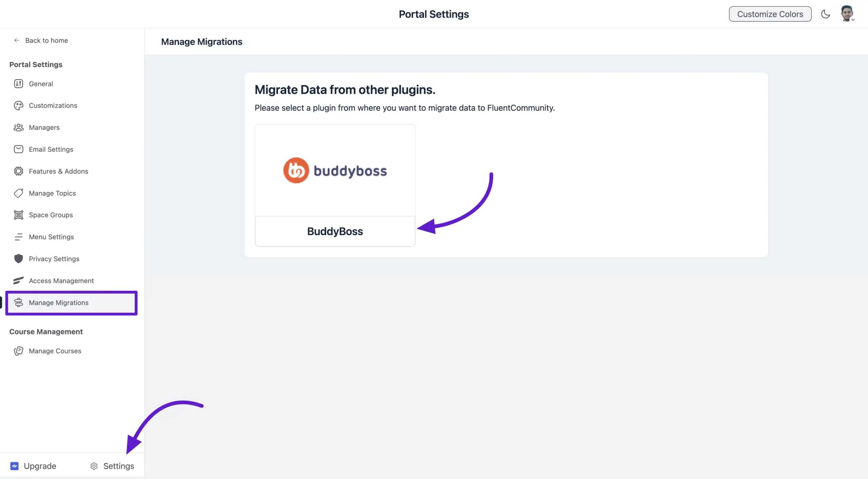Click the Manage Topics tag icon
This screenshot has height=479, width=868.
point(18,193)
